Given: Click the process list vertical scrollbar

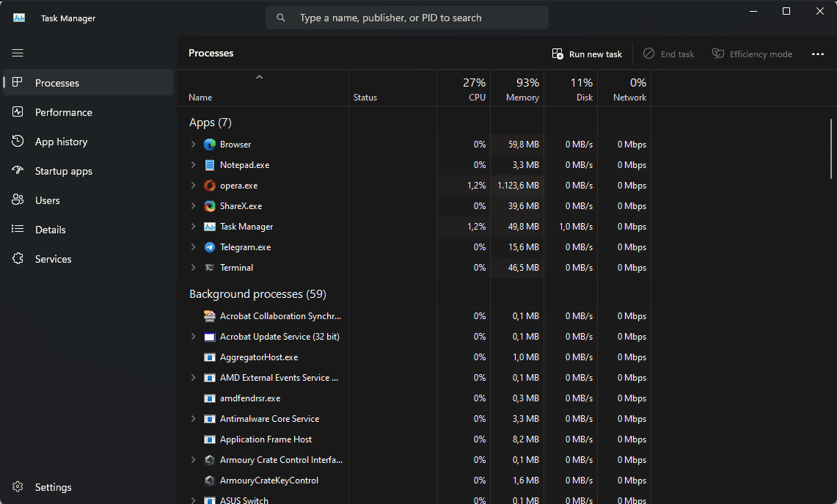Looking at the screenshot, I should (830, 148).
